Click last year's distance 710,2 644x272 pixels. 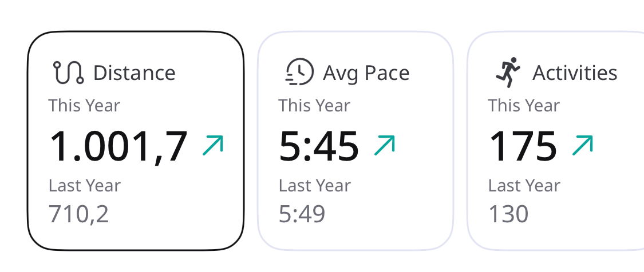pyautogui.click(x=78, y=214)
